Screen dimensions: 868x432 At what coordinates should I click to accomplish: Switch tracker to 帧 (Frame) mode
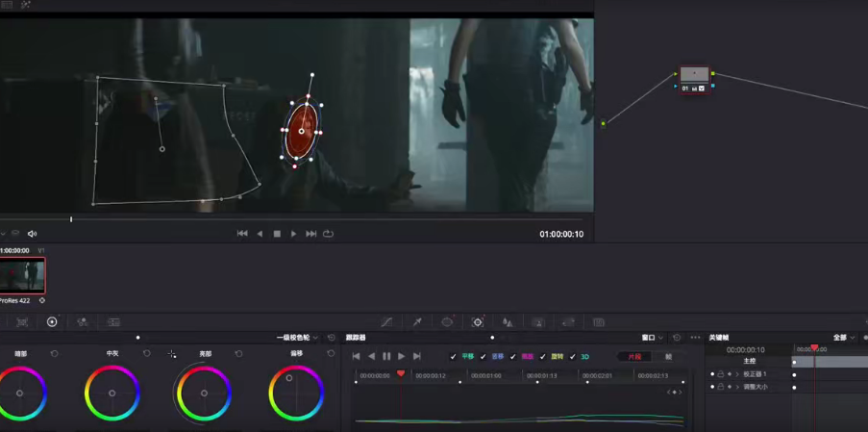pos(669,357)
